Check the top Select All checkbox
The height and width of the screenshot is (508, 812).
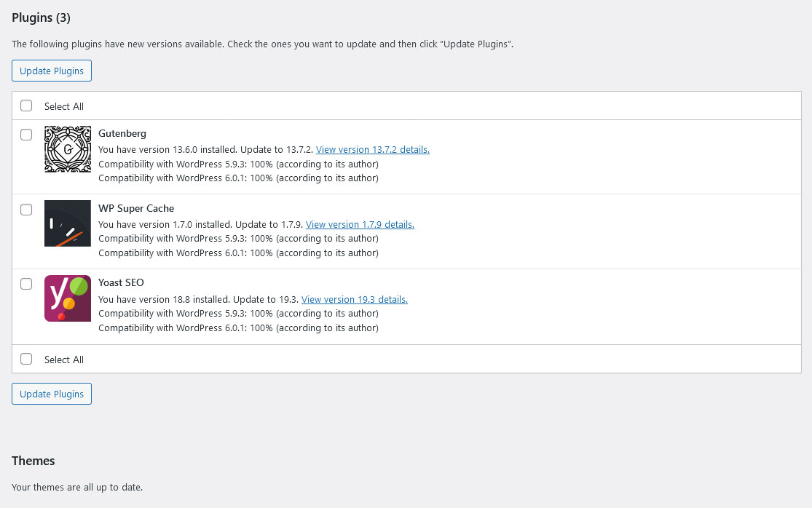tap(26, 106)
